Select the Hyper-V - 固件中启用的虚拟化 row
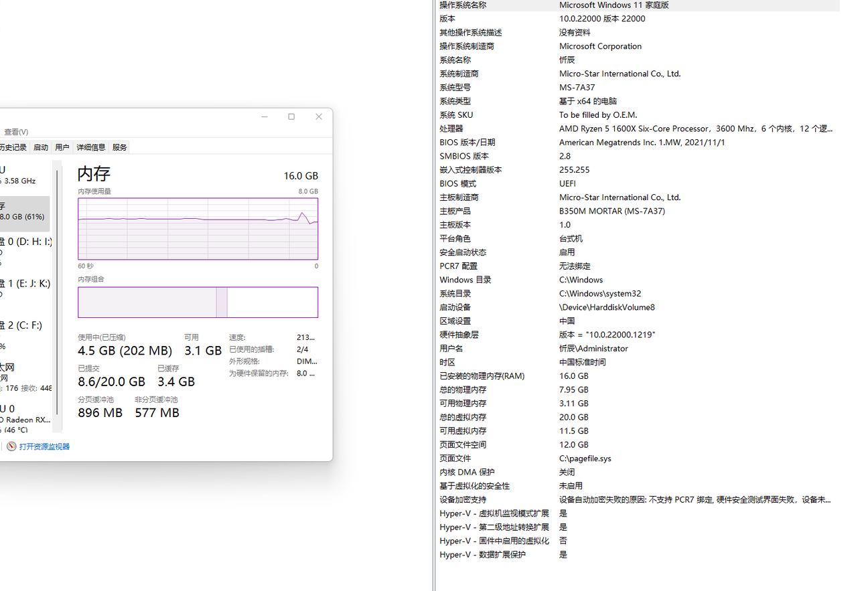This screenshot has width=868, height=591. coord(638,540)
